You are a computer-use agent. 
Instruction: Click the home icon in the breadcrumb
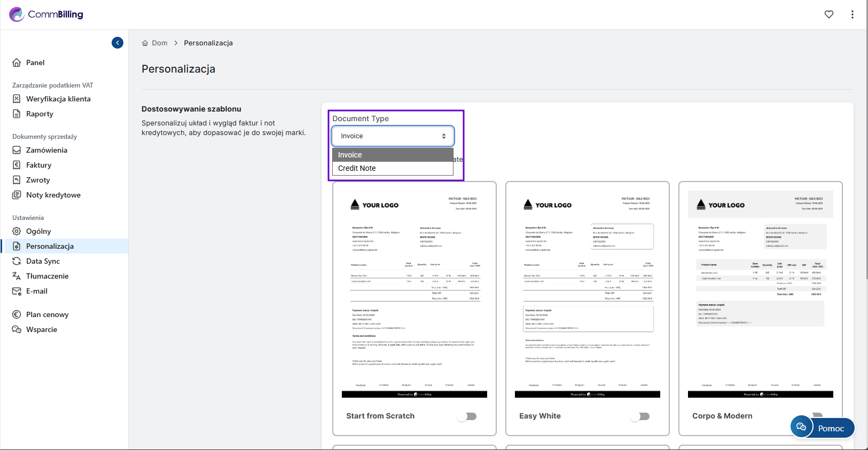tap(145, 43)
